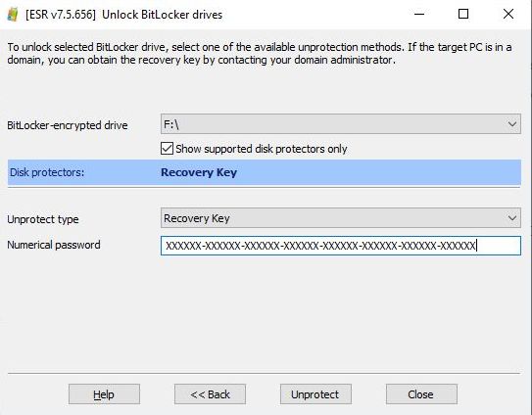Screen dimensions: 532x415
Task: Expand the Unprotect type dropdown arrow
Action: [x=512, y=218]
